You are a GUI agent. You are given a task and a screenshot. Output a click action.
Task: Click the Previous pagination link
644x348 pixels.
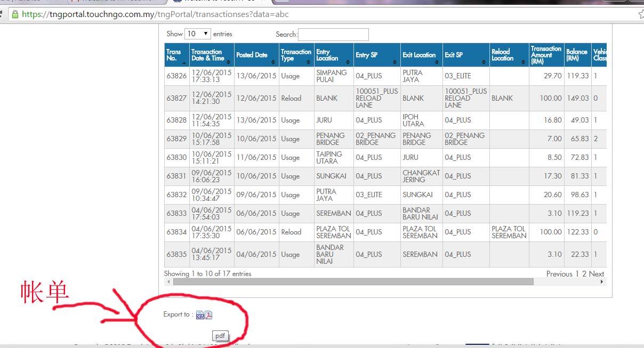tap(559, 273)
